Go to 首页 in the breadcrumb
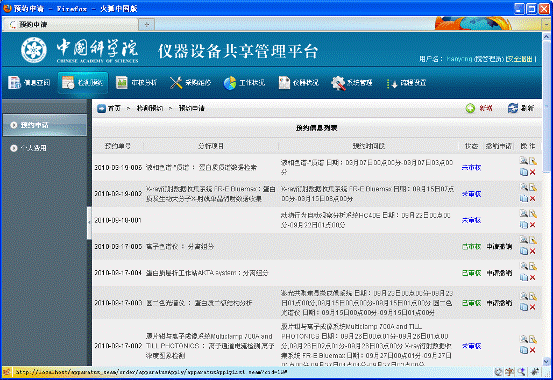Screen dimensions: 553x380 [x=114, y=108]
